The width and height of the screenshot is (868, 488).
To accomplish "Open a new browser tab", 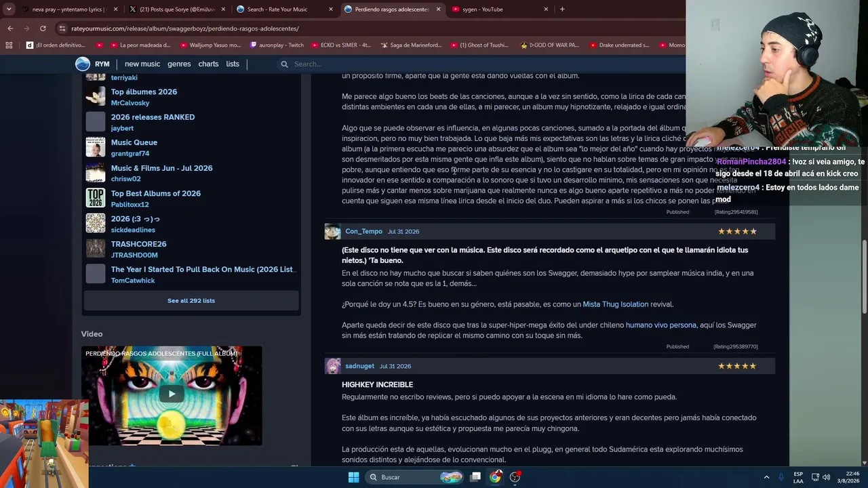I will (x=562, y=9).
